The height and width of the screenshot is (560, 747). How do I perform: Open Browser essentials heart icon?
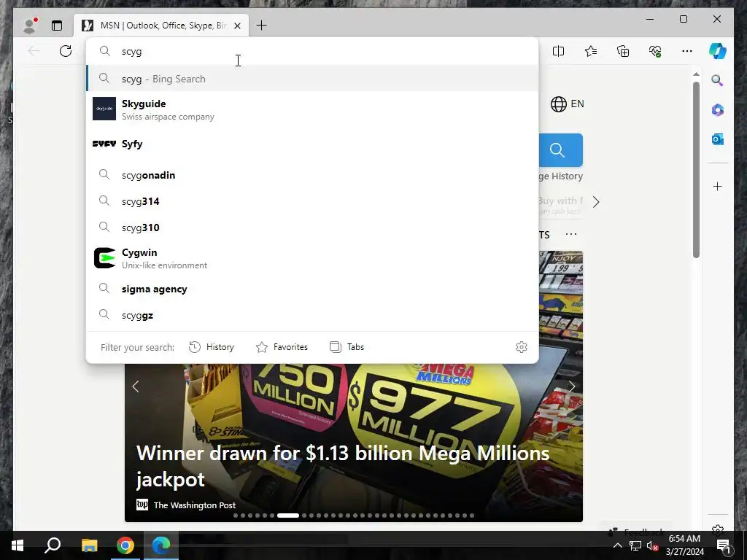click(655, 51)
